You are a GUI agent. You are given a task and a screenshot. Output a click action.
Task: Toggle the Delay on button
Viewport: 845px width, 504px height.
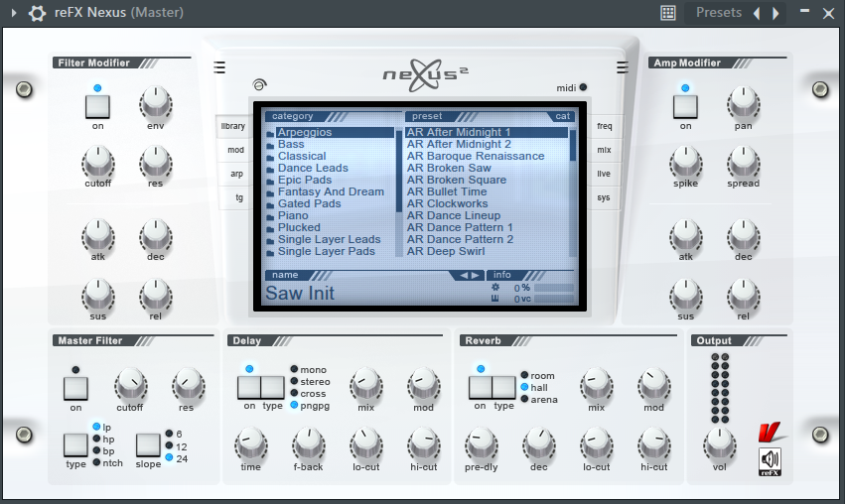point(249,387)
